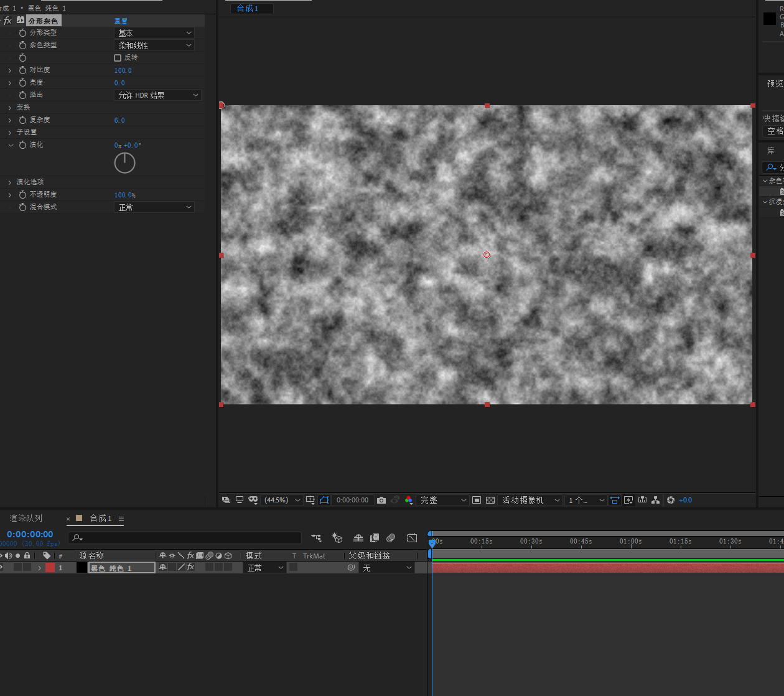The height and width of the screenshot is (696, 784).
Task: Open the composition flowchart icon in viewer
Action: pos(656,500)
